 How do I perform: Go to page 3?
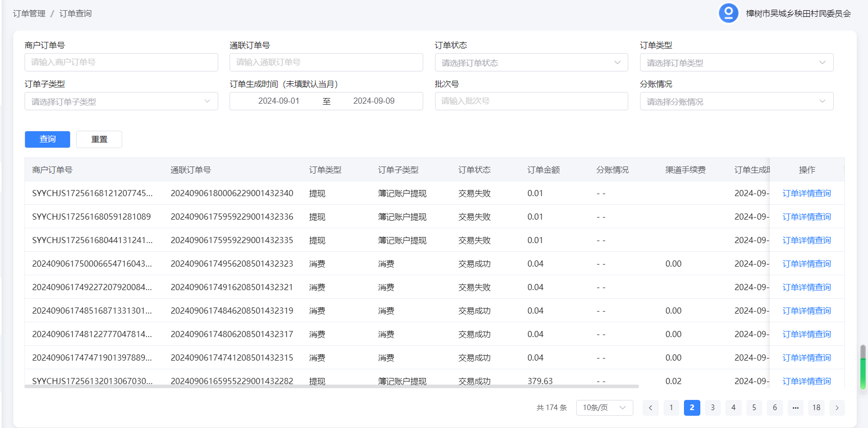tap(713, 408)
